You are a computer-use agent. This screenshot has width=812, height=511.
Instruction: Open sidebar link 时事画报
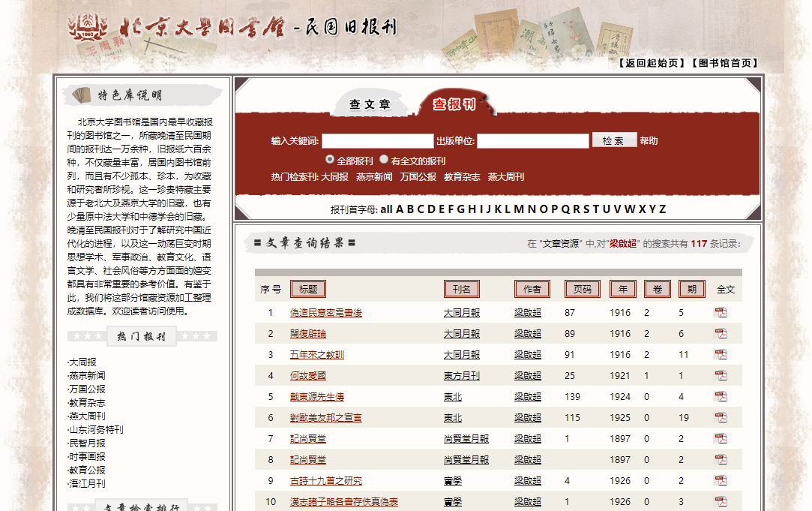pyautogui.click(x=87, y=456)
